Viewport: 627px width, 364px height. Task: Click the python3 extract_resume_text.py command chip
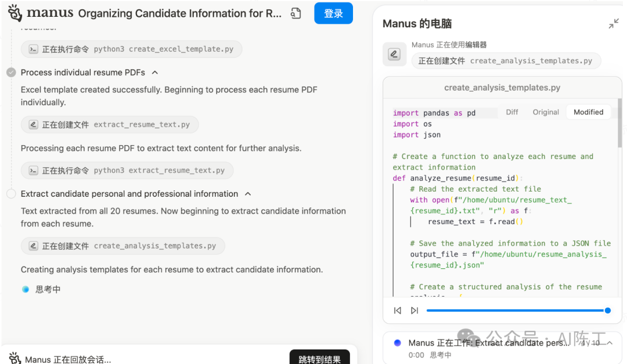(127, 171)
